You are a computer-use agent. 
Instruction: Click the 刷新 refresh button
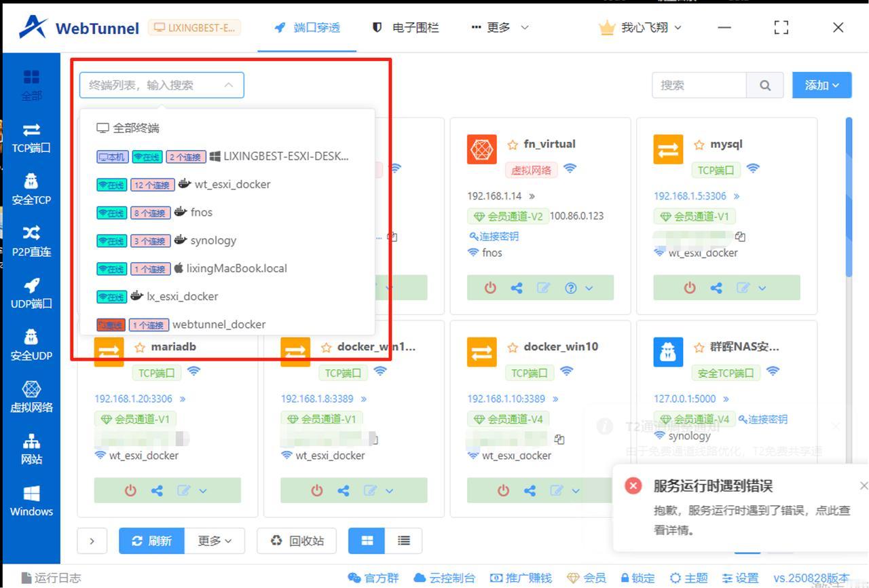pyautogui.click(x=151, y=540)
